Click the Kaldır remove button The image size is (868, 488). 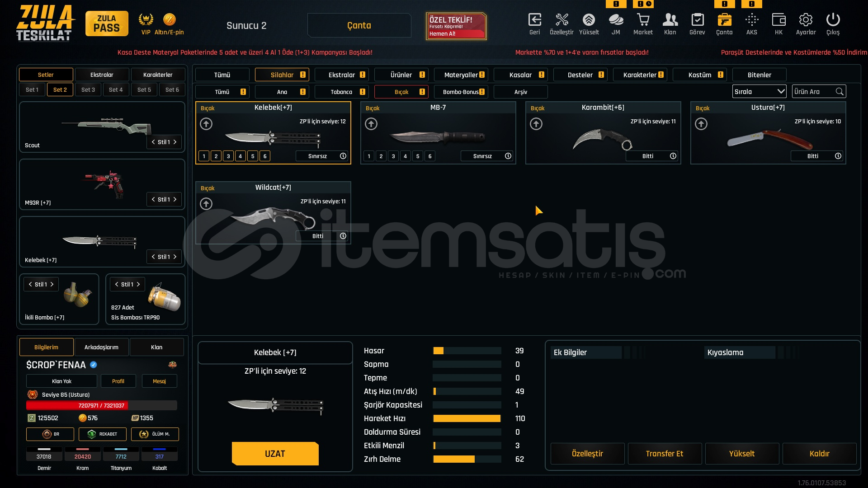(819, 454)
